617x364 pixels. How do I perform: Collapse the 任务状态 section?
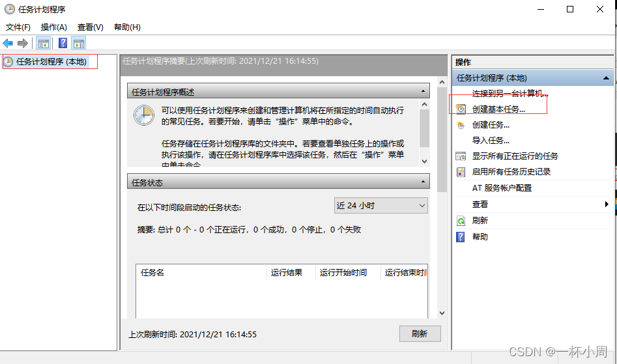coord(423,182)
